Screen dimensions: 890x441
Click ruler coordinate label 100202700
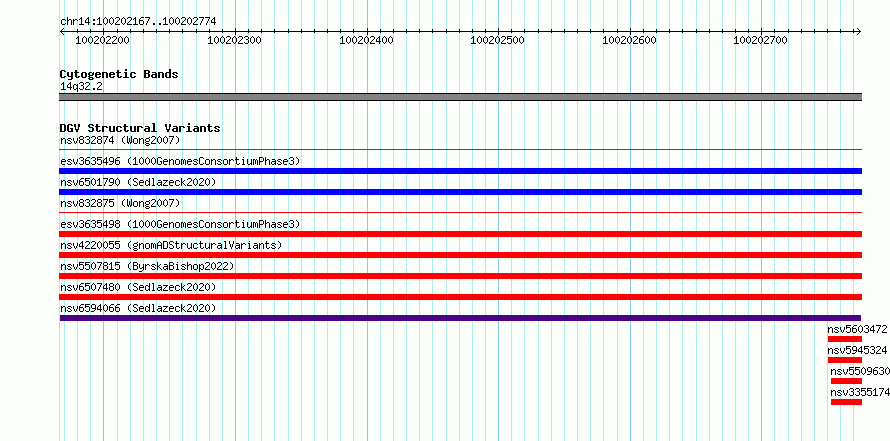tap(761, 40)
